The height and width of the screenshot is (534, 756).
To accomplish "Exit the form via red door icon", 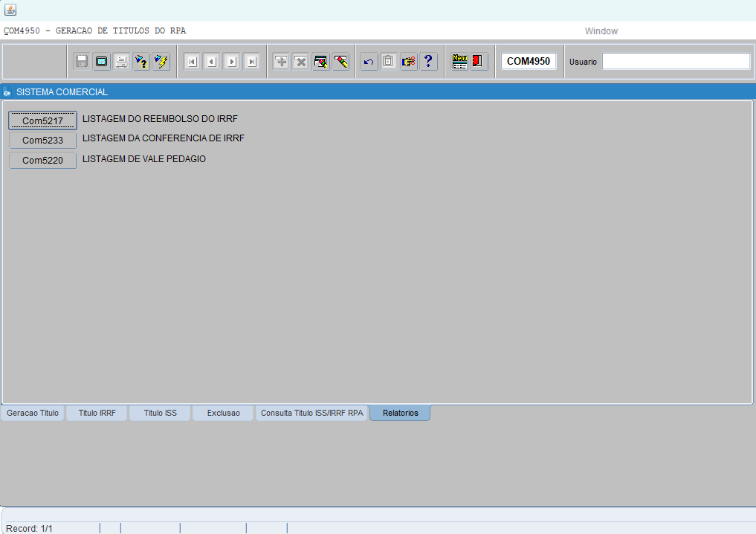I will click(479, 62).
